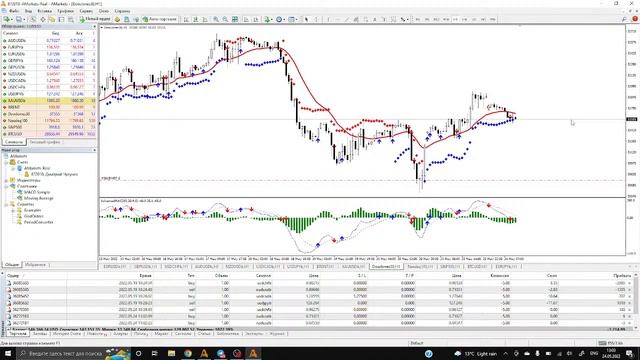Open search magnifier in toolbar
This screenshot has width=640, height=360.
click(x=624, y=19)
